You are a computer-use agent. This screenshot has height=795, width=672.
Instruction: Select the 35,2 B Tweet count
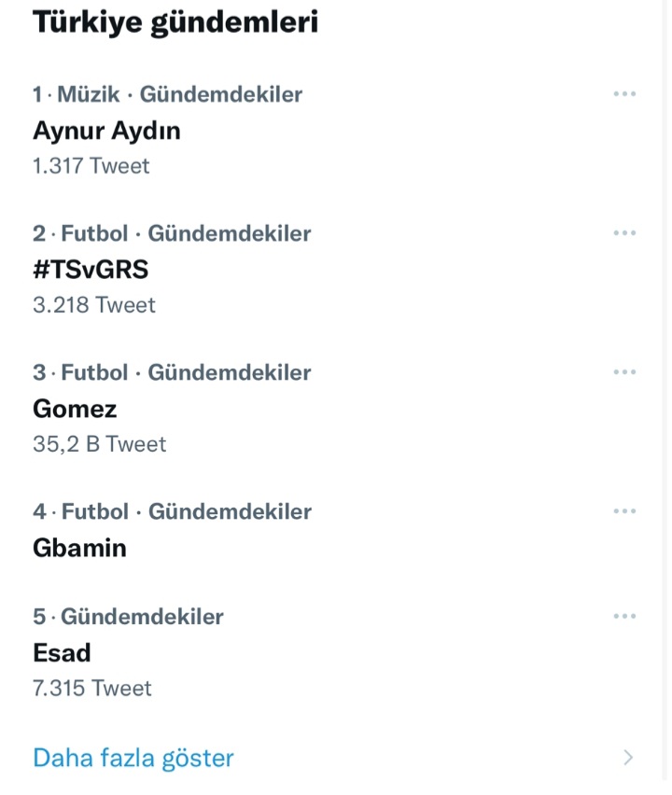click(100, 444)
